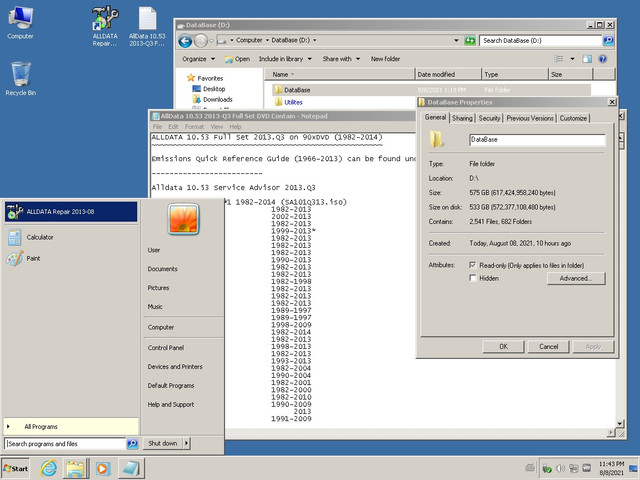Open Devices and Printers from Start menu
The image size is (640, 480).
click(175, 367)
